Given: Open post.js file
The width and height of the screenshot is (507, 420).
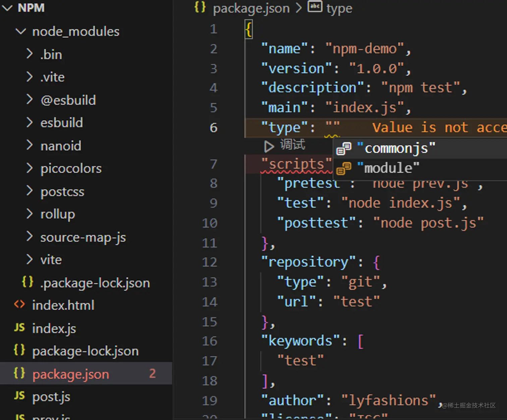Looking at the screenshot, I should [x=51, y=397].
